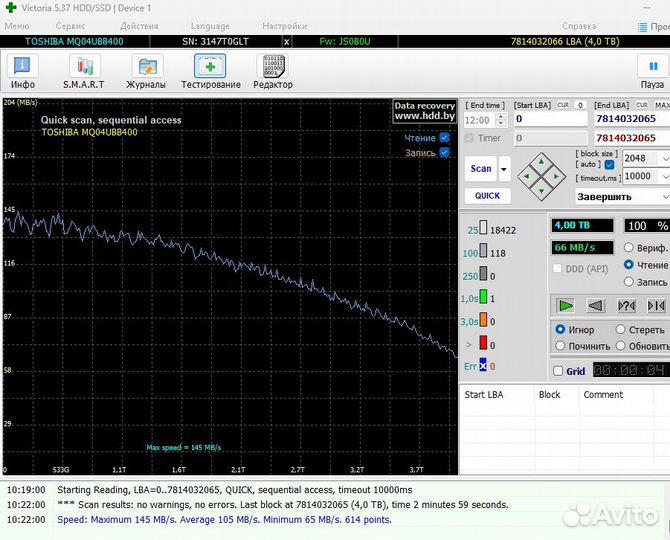The image size is (670, 540).
Task: Open the block size 2048 dropdown
Action: tap(645, 158)
